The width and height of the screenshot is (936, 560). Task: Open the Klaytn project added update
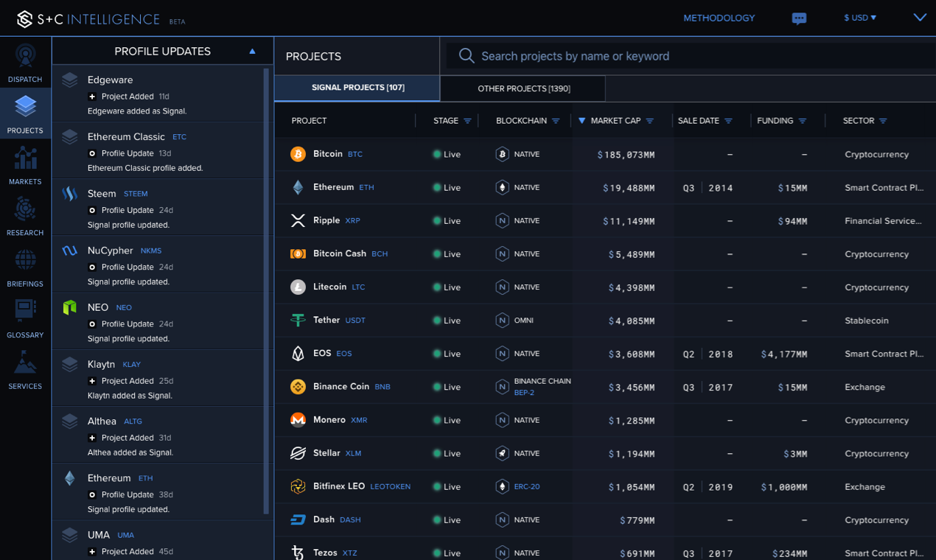[158, 378]
